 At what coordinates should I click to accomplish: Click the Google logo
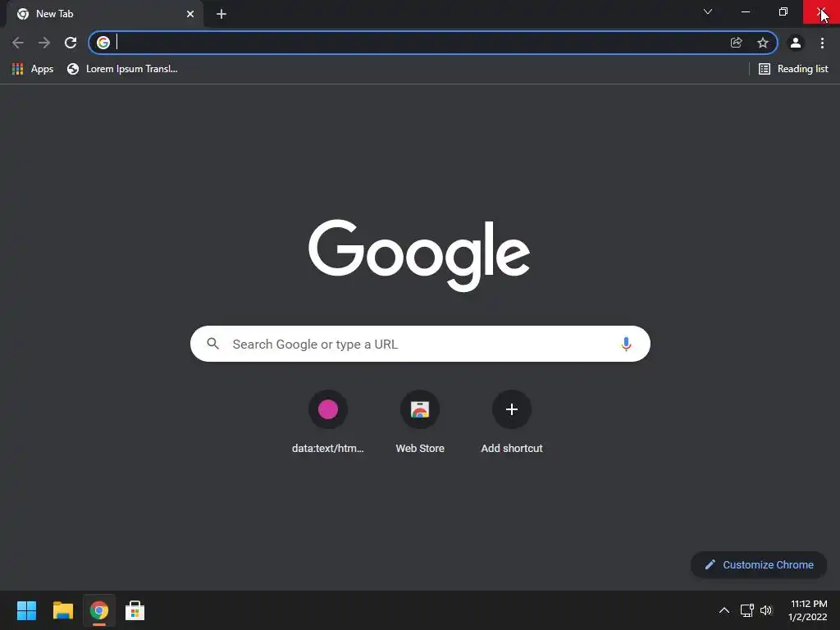[419, 255]
